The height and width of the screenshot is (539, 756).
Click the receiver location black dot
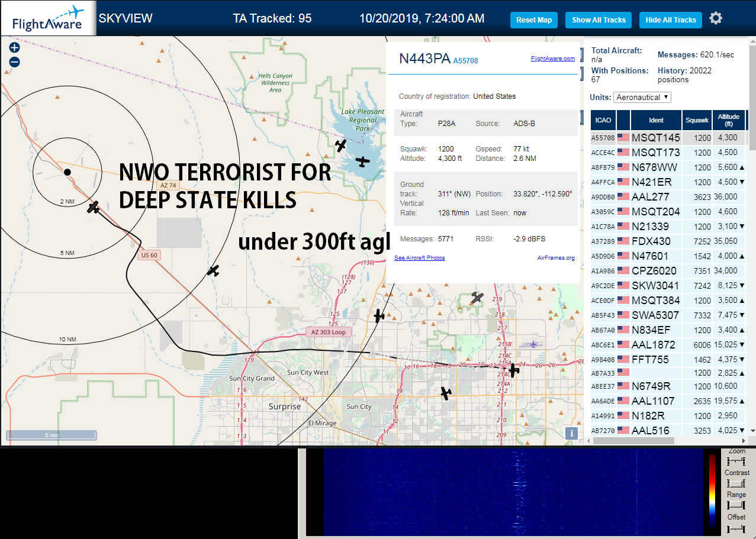pyautogui.click(x=67, y=172)
